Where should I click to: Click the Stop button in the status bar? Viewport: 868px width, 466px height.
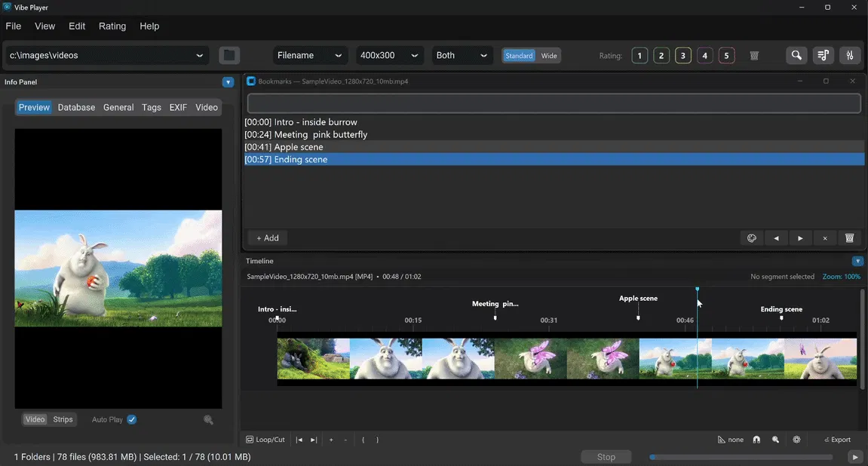click(606, 457)
